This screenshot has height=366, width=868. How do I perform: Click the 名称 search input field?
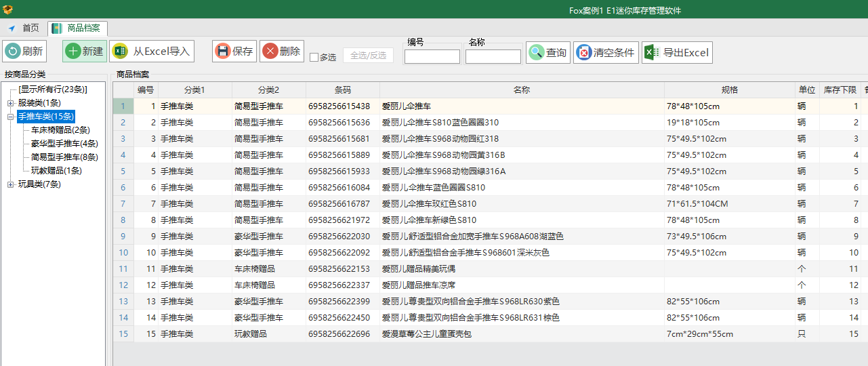coord(493,57)
